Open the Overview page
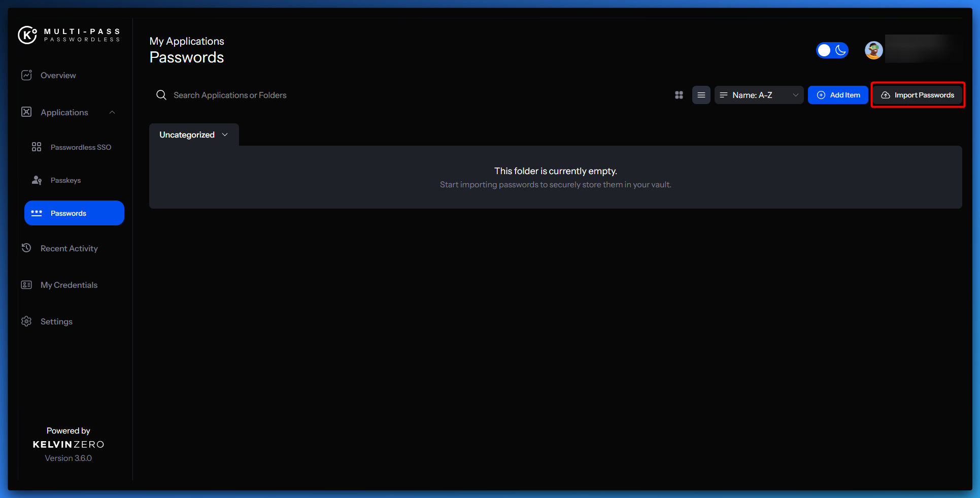 [x=58, y=75]
